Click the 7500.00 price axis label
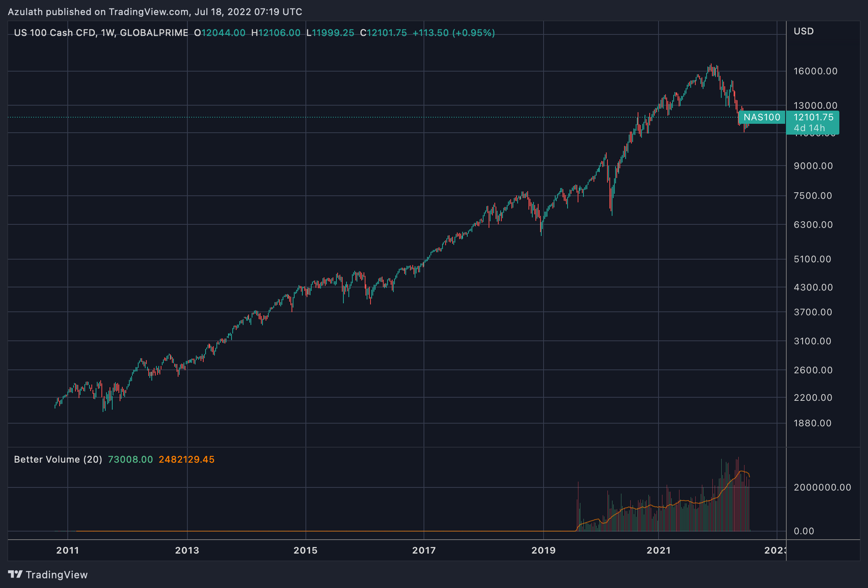The height and width of the screenshot is (588, 868). point(813,196)
